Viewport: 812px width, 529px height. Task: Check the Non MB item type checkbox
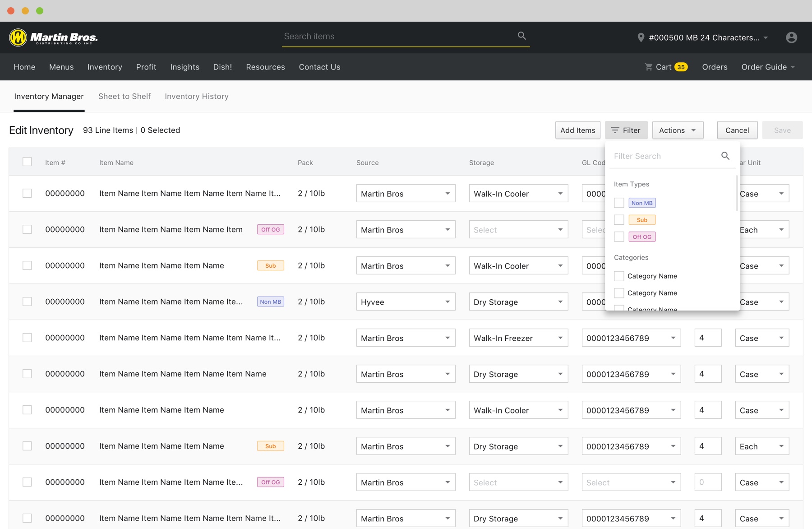point(619,203)
